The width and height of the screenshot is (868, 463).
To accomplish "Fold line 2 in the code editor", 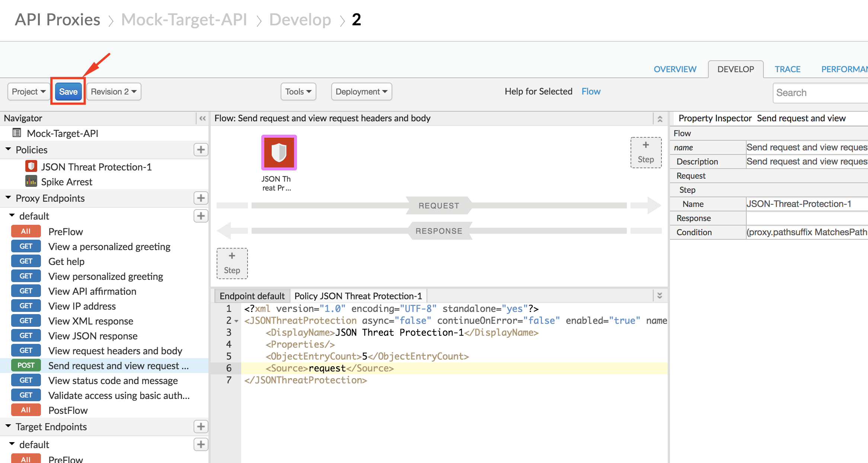I will click(236, 321).
